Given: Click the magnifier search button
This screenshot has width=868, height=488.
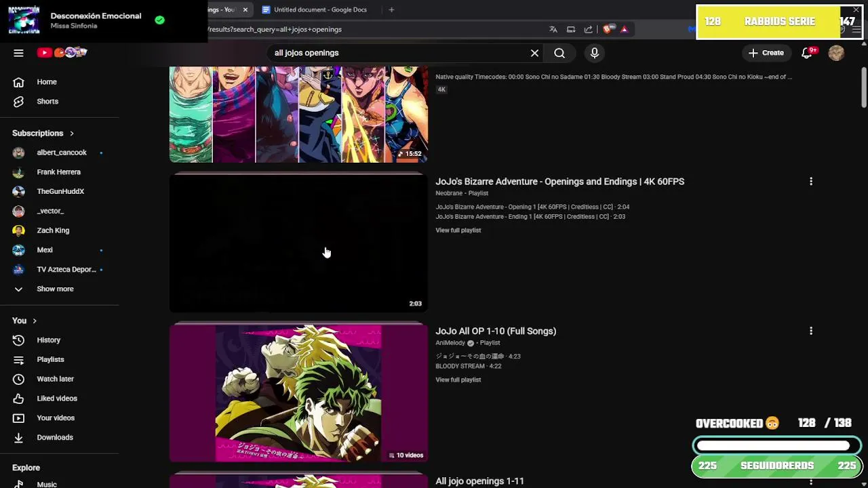Looking at the screenshot, I should [559, 53].
